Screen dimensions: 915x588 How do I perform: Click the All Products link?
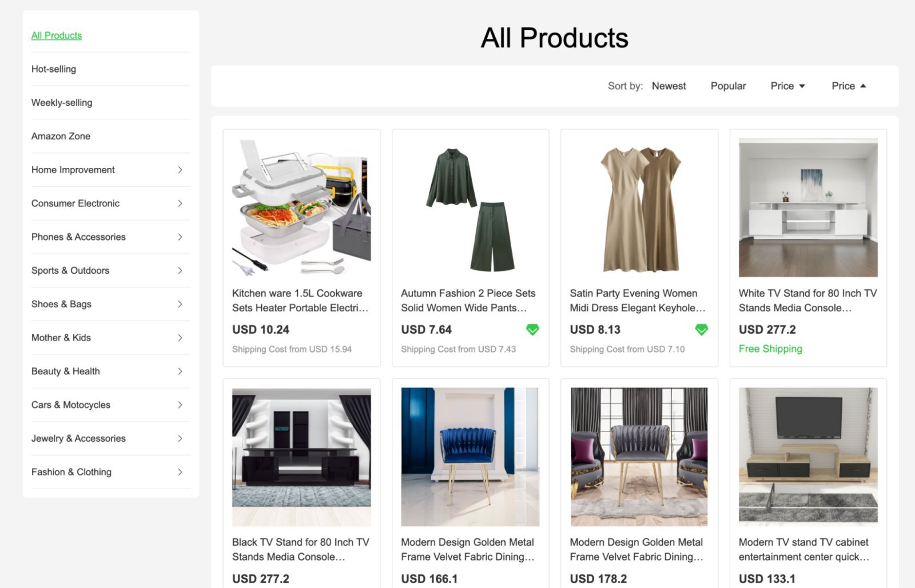click(56, 35)
